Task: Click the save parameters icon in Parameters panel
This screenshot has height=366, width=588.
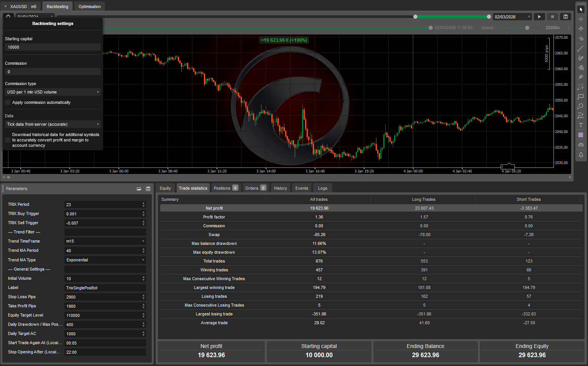Action: point(148,189)
